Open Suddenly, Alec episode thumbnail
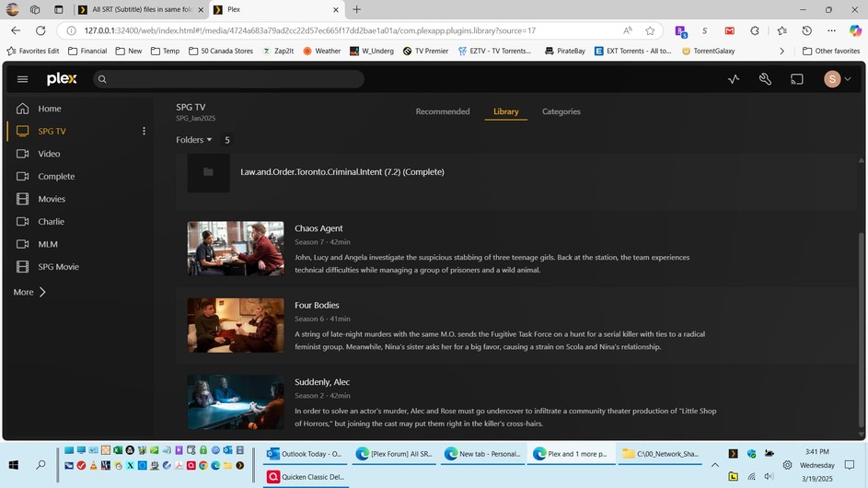 click(236, 402)
